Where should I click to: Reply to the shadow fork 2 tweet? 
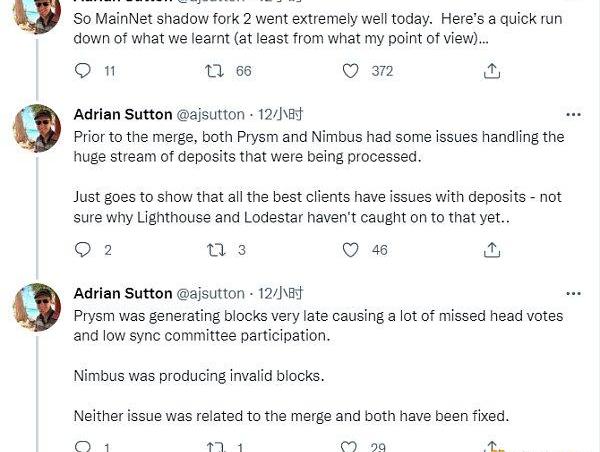(83, 71)
